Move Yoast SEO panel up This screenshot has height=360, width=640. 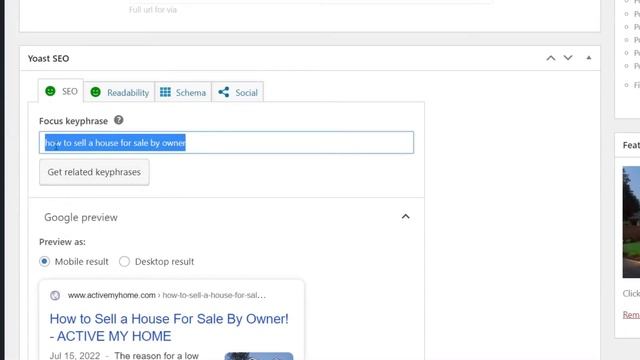pyautogui.click(x=551, y=58)
